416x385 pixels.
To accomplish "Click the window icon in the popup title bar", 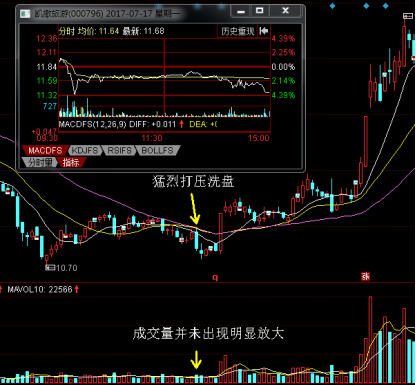I will (x=25, y=14).
